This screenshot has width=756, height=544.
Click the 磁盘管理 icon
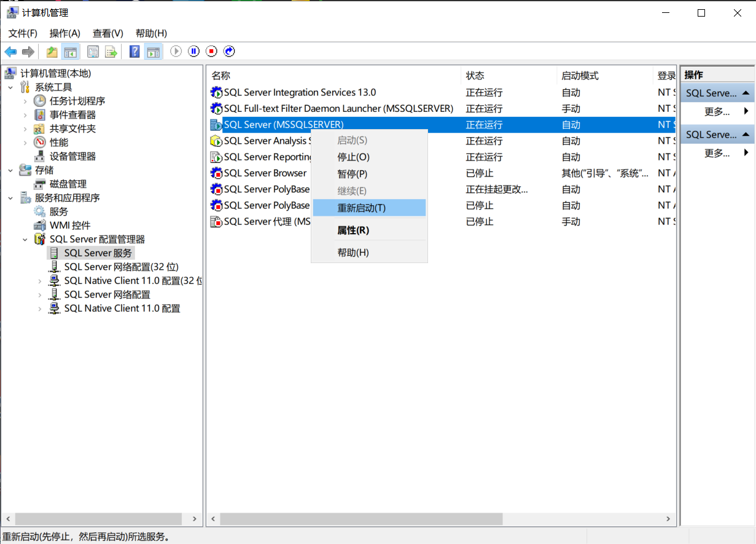(x=39, y=184)
